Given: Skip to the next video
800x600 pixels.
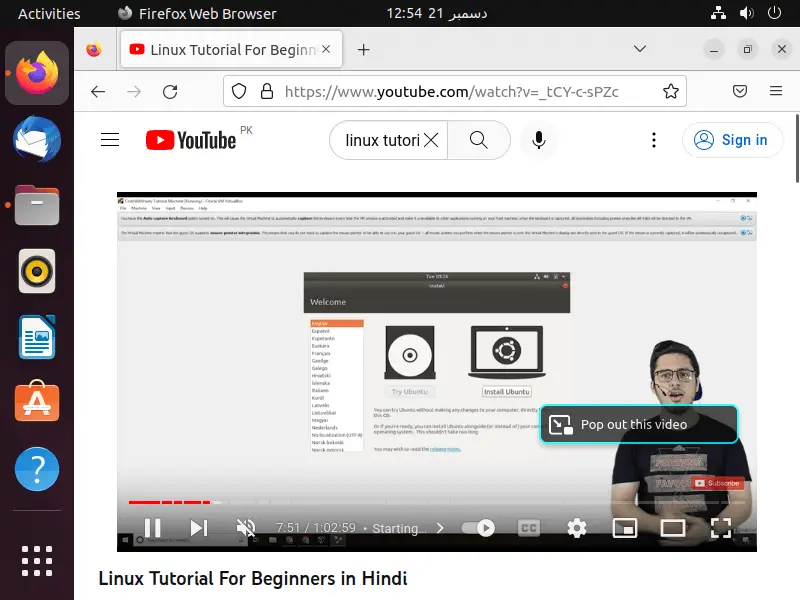Looking at the screenshot, I should click(198, 528).
